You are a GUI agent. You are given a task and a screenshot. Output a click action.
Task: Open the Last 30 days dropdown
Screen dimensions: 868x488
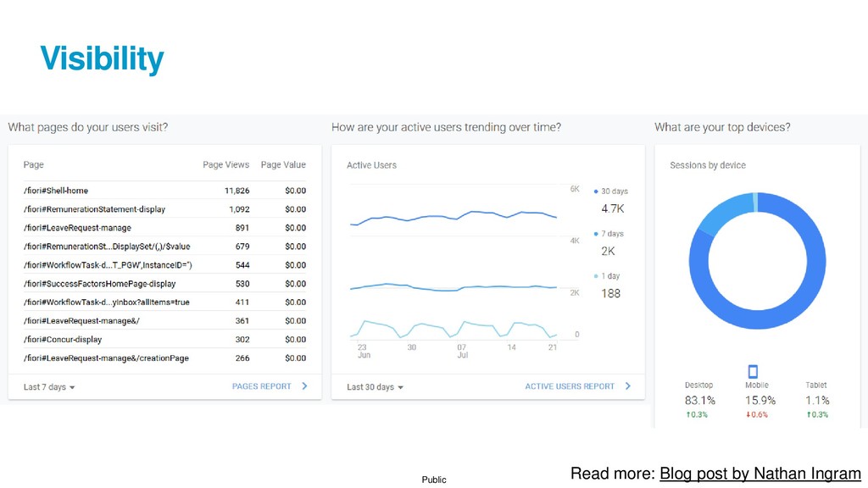point(375,386)
